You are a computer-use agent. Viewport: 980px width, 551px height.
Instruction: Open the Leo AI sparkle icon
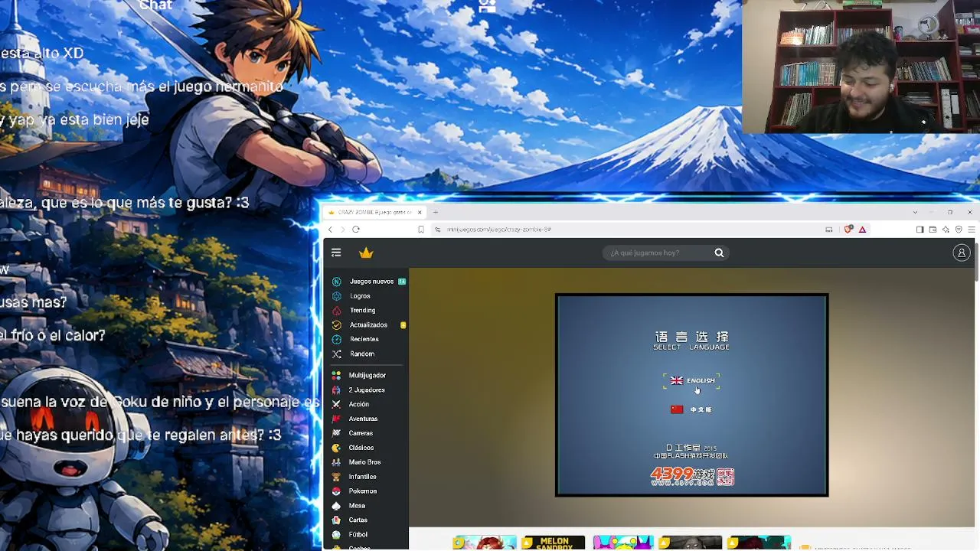[x=946, y=229]
